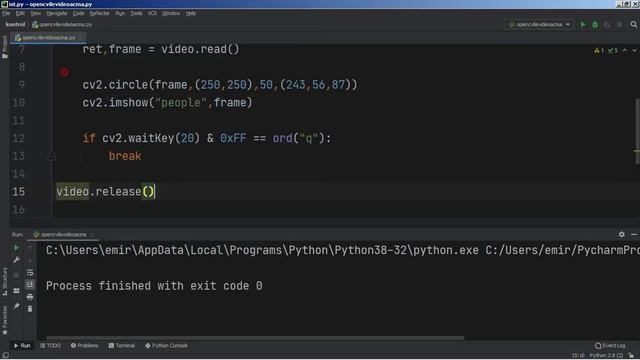This screenshot has height=360, width=640.
Task: Open the Navigate menu
Action: coord(57,13)
